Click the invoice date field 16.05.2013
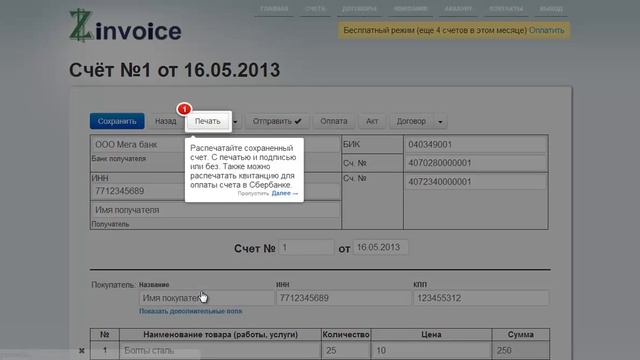The width and height of the screenshot is (640, 360). 380,247
